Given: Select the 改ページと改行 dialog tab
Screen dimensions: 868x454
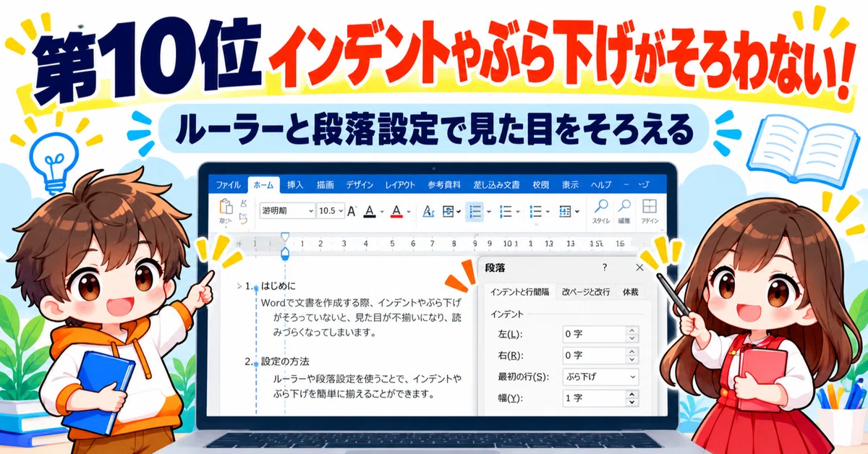Looking at the screenshot, I should (x=586, y=292).
